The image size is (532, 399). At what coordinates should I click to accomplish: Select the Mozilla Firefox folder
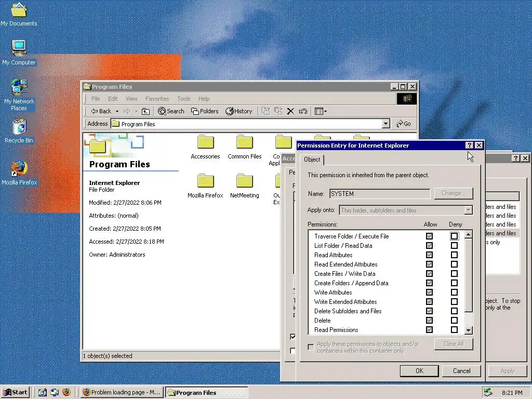coord(205,186)
